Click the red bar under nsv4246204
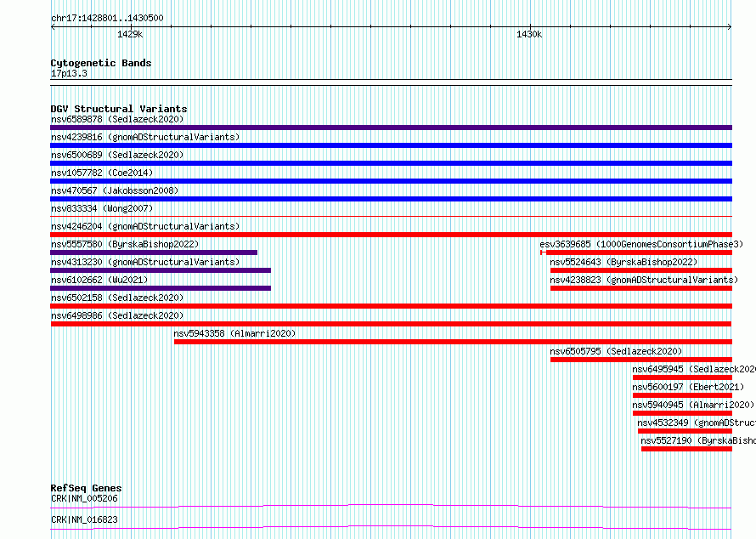Viewport: 756px width, 539px height. (x=391, y=235)
